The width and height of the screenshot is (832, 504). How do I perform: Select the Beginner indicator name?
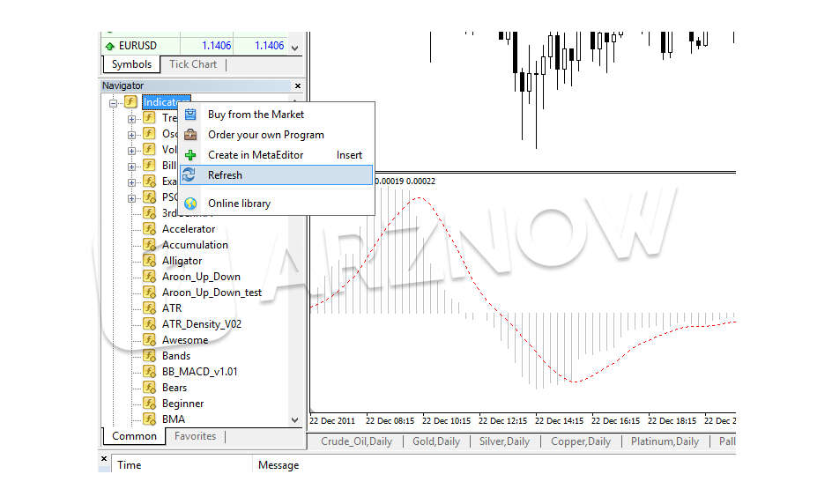coord(182,404)
